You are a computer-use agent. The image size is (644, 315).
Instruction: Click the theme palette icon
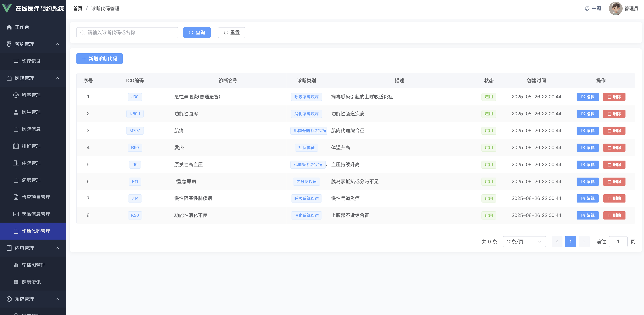pos(587,8)
